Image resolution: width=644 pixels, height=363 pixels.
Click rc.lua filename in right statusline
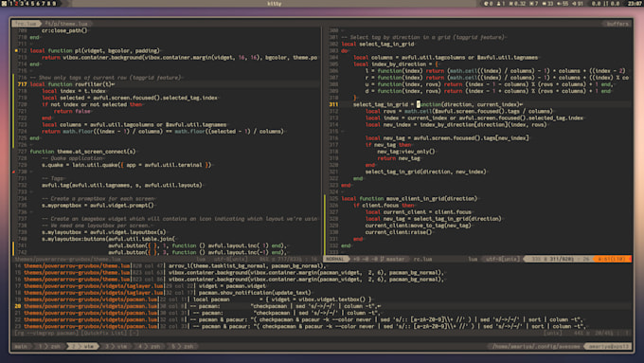click(x=422, y=259)
